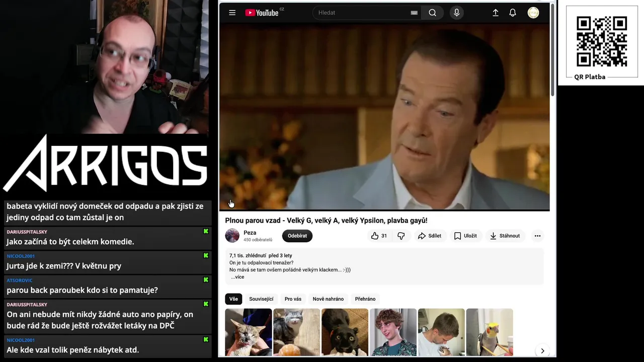Open the Peza channel name link
Image resolution: width=644 pixels, height=362 pixels.
click(x=250, y=232)
